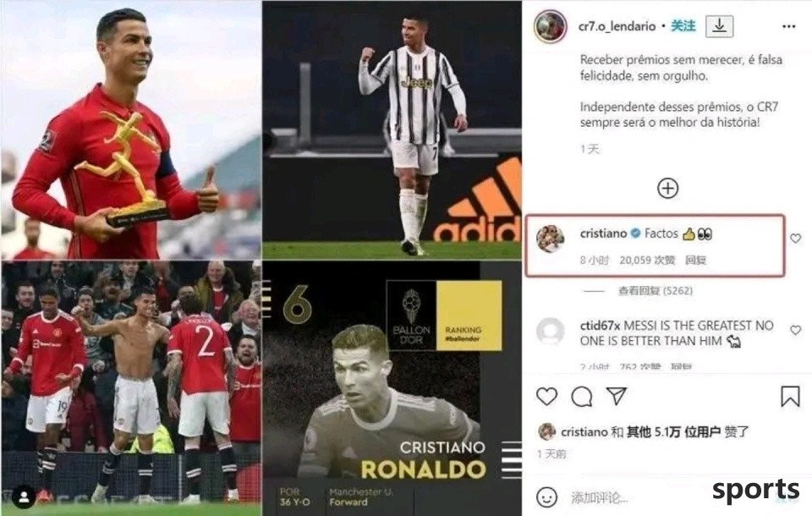
Task: Like cristiano's Factos comment
Action: (x=796, y=238)
